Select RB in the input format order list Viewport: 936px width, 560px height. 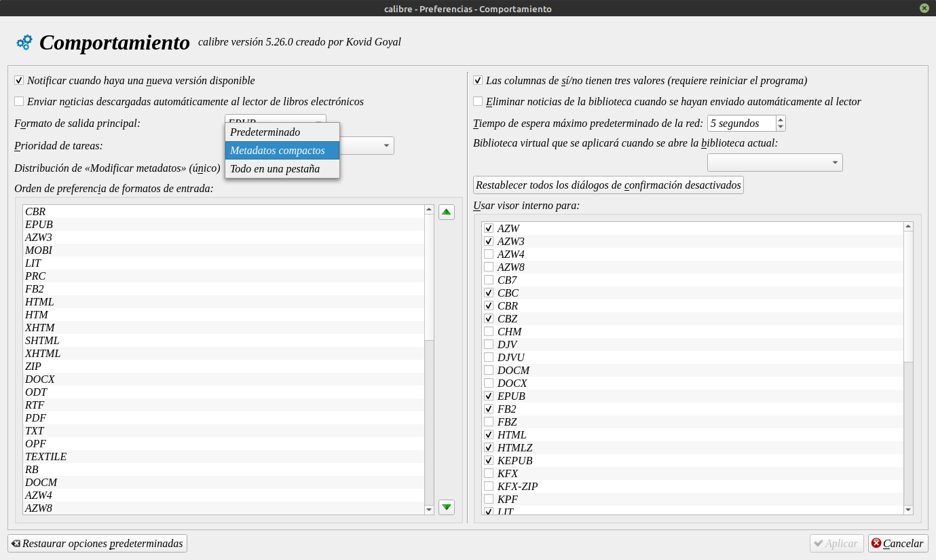pyautogui.click(x=223, y=470)
